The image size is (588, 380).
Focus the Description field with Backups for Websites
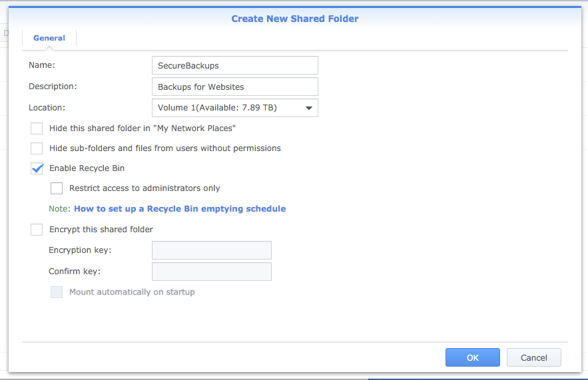pos(234,87)
